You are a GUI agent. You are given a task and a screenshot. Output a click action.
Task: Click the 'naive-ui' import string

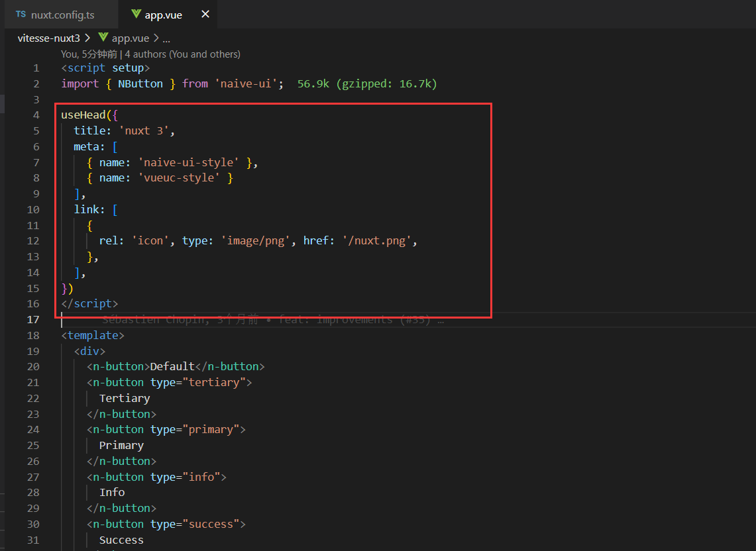(x=246, y=83)
